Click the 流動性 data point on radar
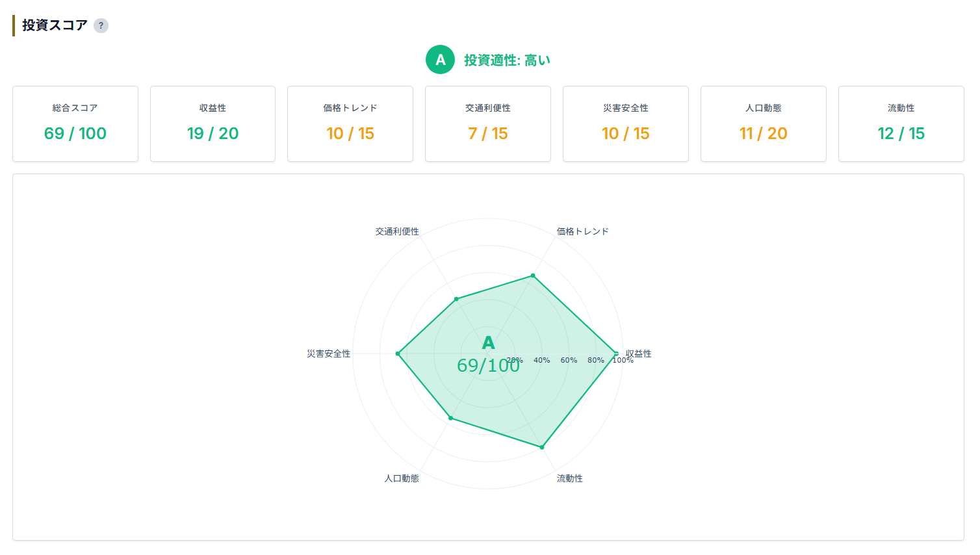 click(x=542, y=447)
